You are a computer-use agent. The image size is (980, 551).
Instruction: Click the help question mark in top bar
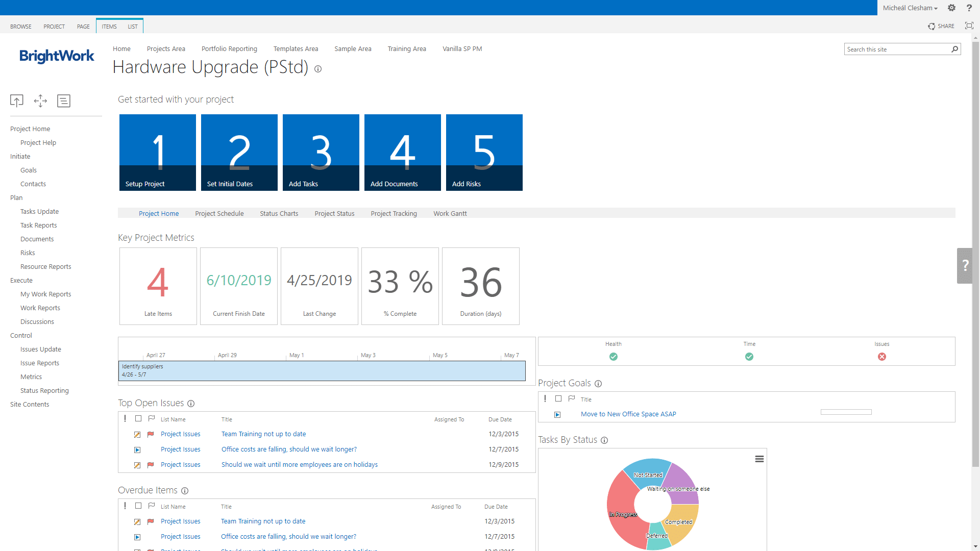click(969, 8)
